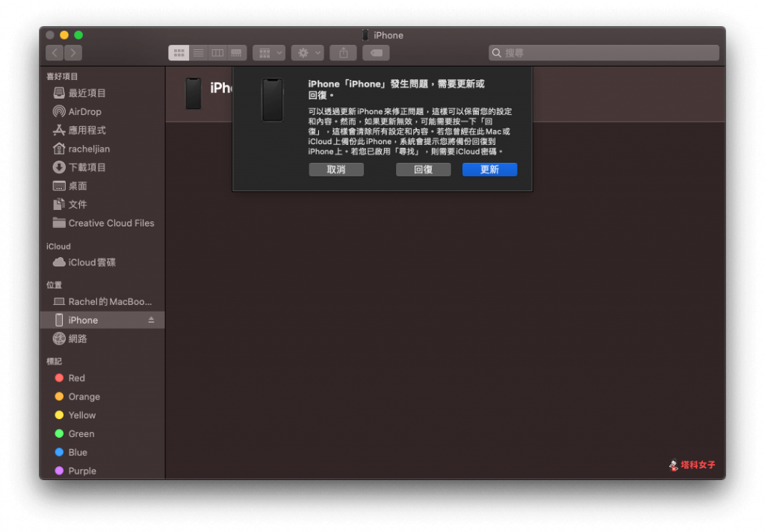Click the 位置 section header
The width and height of the screenshot is (765, 532).
(54, 285)
